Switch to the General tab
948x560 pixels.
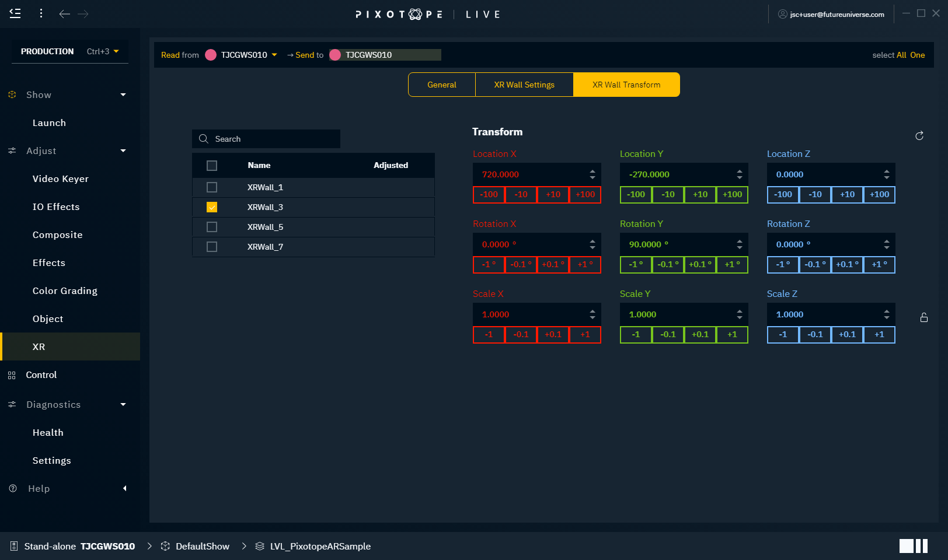[442, 85]
